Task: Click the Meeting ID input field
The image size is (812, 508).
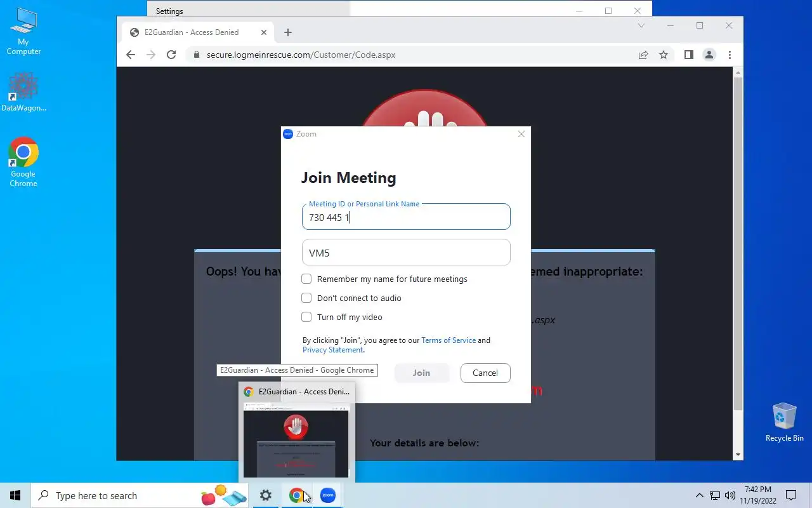Action: click(406, 217)
